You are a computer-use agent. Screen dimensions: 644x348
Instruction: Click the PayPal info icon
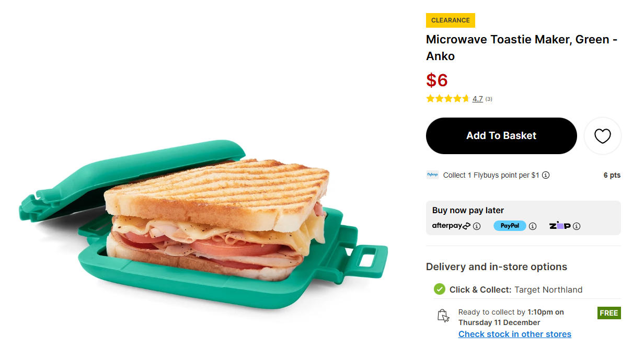[x=533, y=226]
